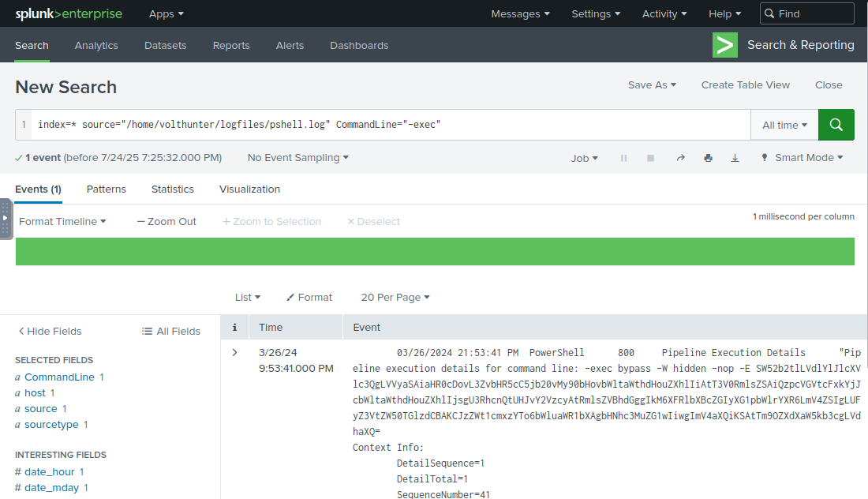
Task: Switch to the Statistics tab
Action: click(x=172, y=189)
